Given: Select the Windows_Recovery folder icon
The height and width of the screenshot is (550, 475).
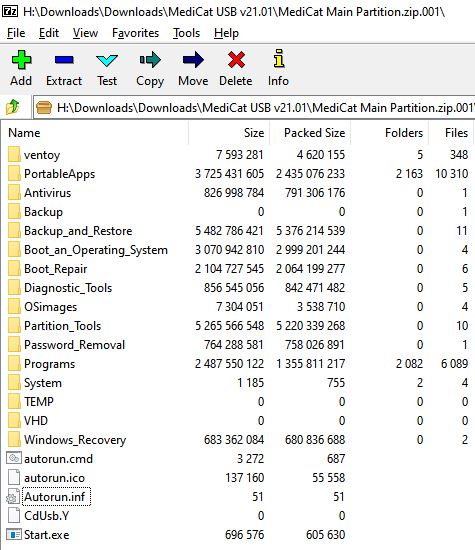Looking at the screenshot, I should pyautogui.click(x=14, y=440).
